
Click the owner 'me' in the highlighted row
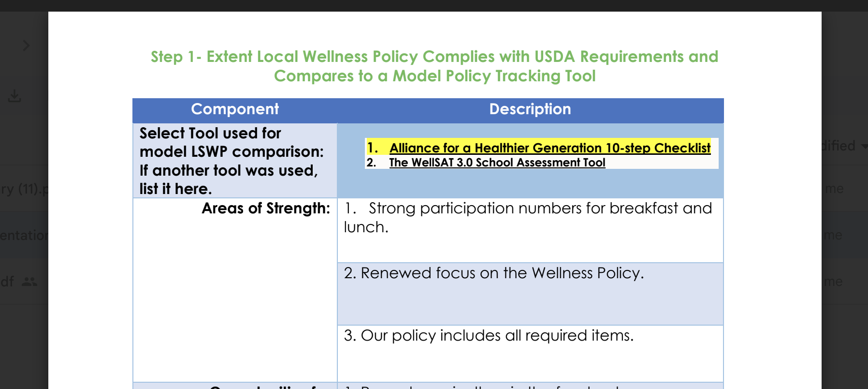[x=833, y=235]
